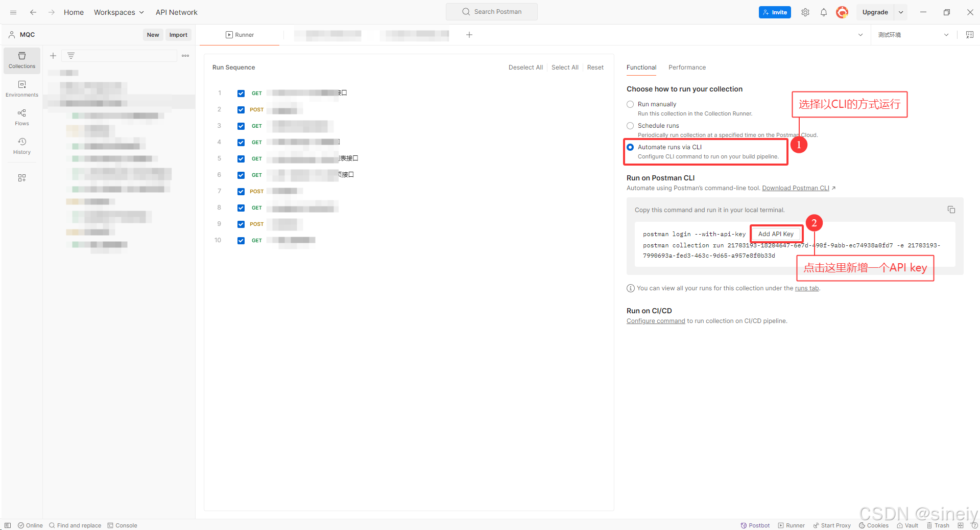Click Select All in Run Sequence
The height and width of the screenshot is (530, 980).
[x=565, y=67]
